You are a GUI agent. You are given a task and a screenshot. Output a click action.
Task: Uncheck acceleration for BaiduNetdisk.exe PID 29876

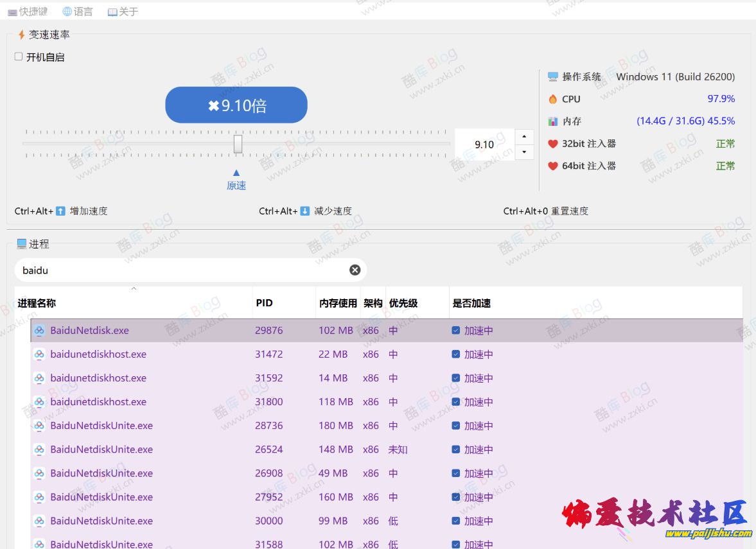pyautogui.click(x=455, y=331)
